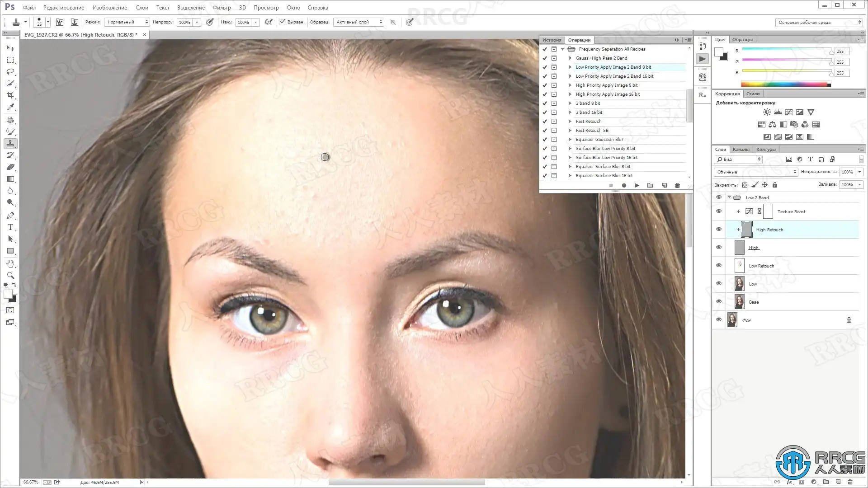Select the Eraser tool
868x488 pixels.
[10, 167]
